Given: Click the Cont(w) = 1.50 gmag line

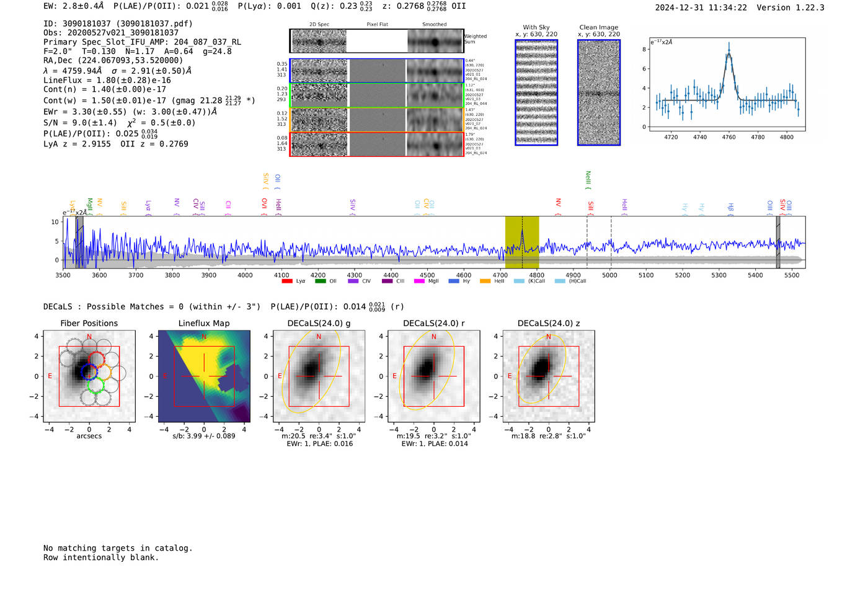Looking at the screenshot, I should point(149,100).
